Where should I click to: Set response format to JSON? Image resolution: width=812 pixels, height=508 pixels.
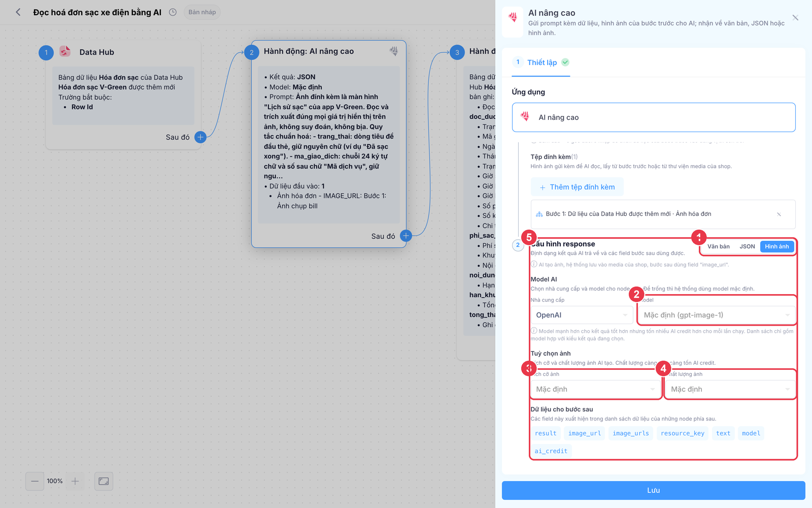(x=747, y=246)
